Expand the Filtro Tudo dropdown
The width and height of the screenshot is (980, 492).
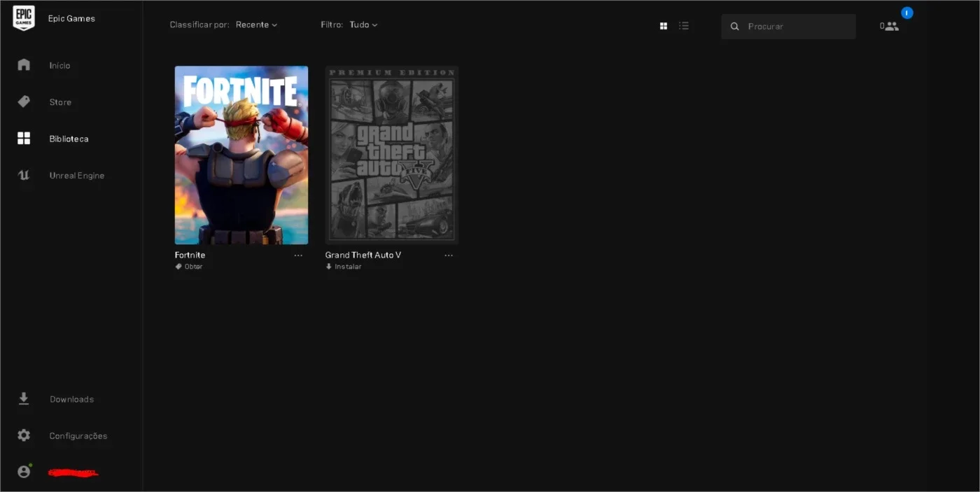pyautogui.click(x=363, y=24)
